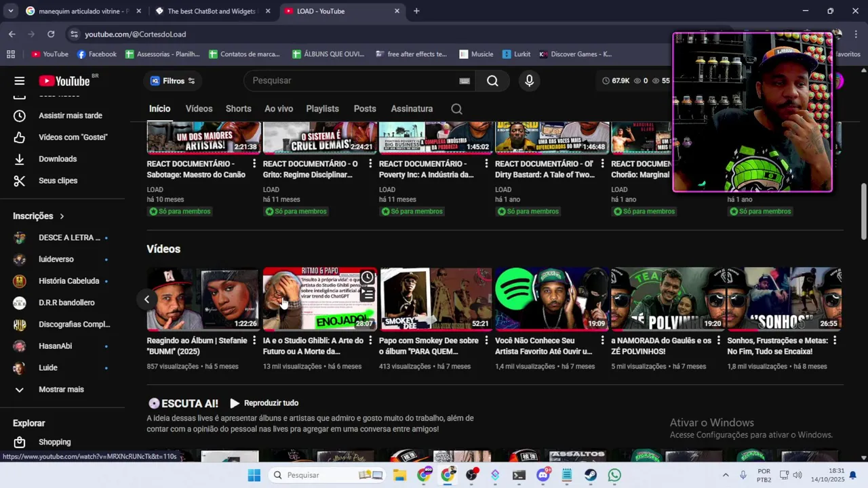Activate voice search microphone
Image resolution: width=868 pixels, height=488 pixels.
coord(530,81)
